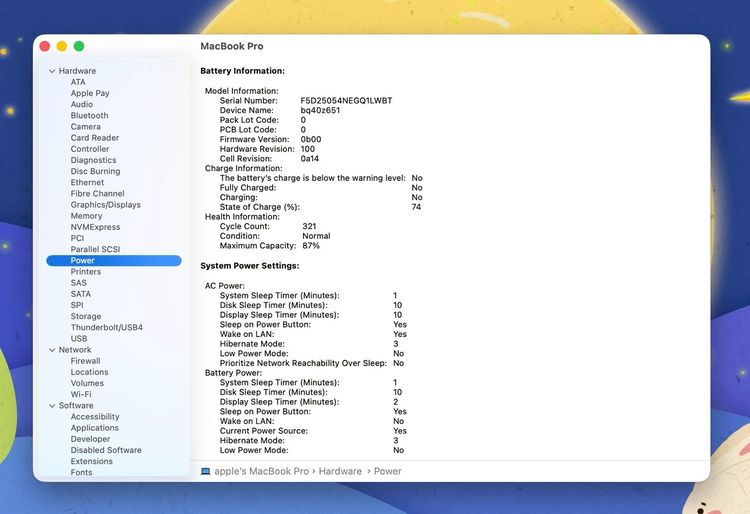Open Firewall under Network
Screen dimensions: 750x514
[x=85, y=361]
